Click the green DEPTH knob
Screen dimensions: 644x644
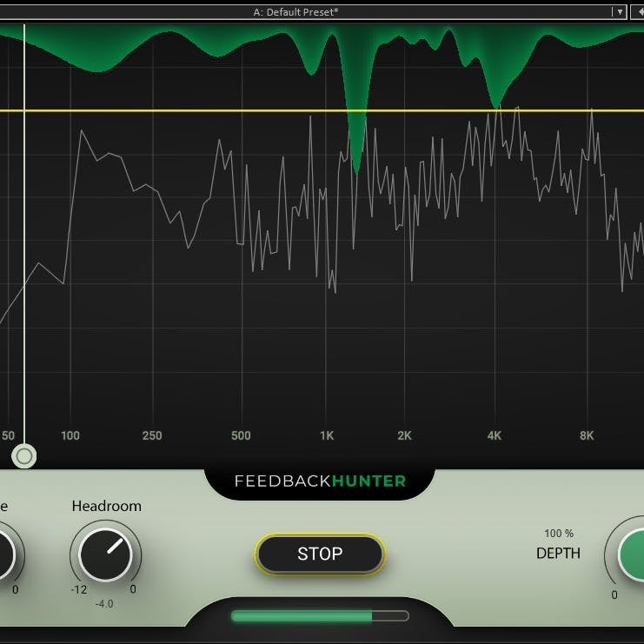[x=631, y=554]
